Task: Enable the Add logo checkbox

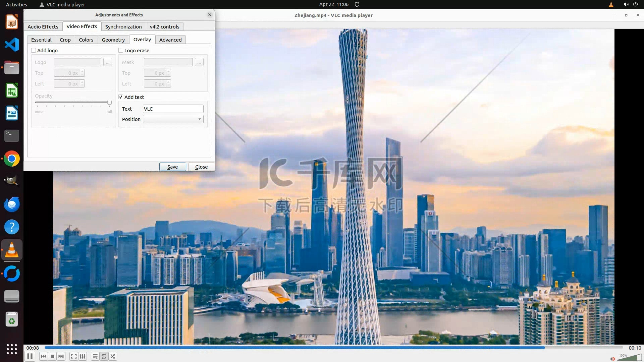Action: (34, 50)
